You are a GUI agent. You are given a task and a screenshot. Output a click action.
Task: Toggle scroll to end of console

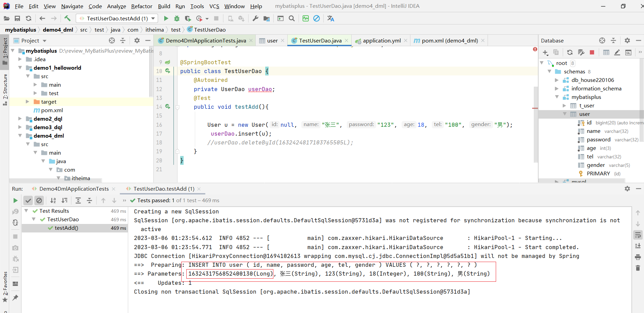[x=638, y=246]
